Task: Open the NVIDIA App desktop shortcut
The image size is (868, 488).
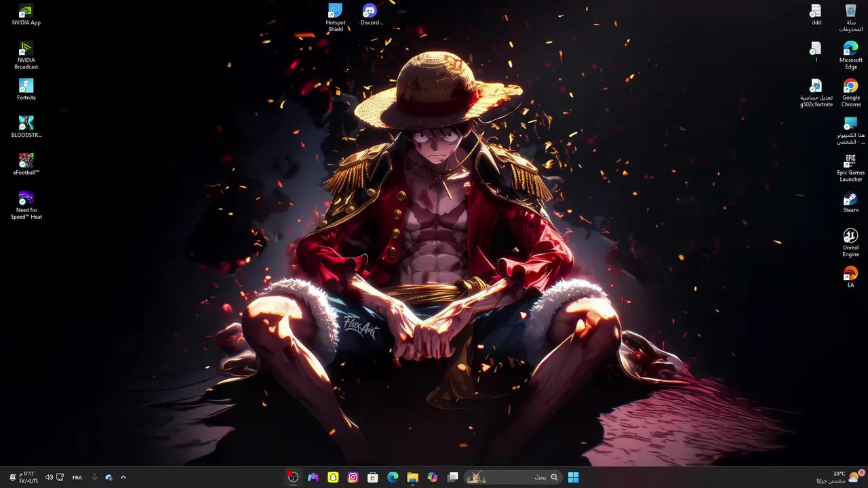Action: [26, 15]
